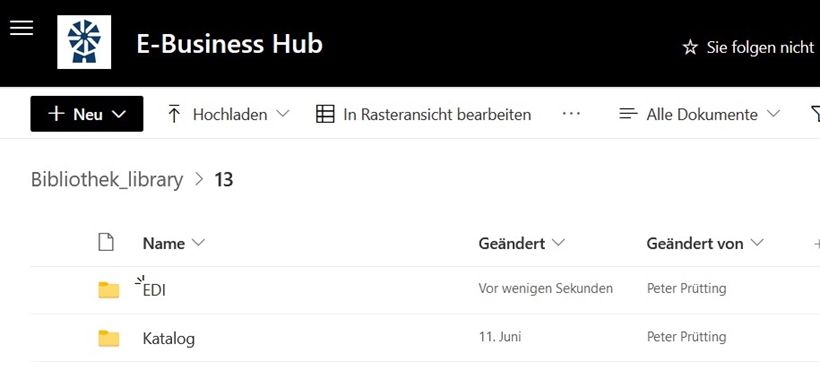
Task: Click the star icon to follow the site
Action: tap(690, 48)
